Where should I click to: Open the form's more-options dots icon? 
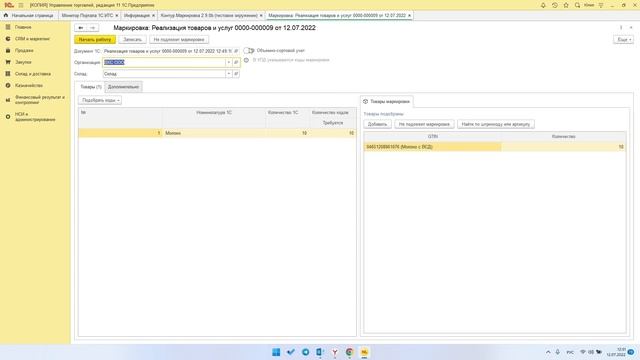pos(621,28)
